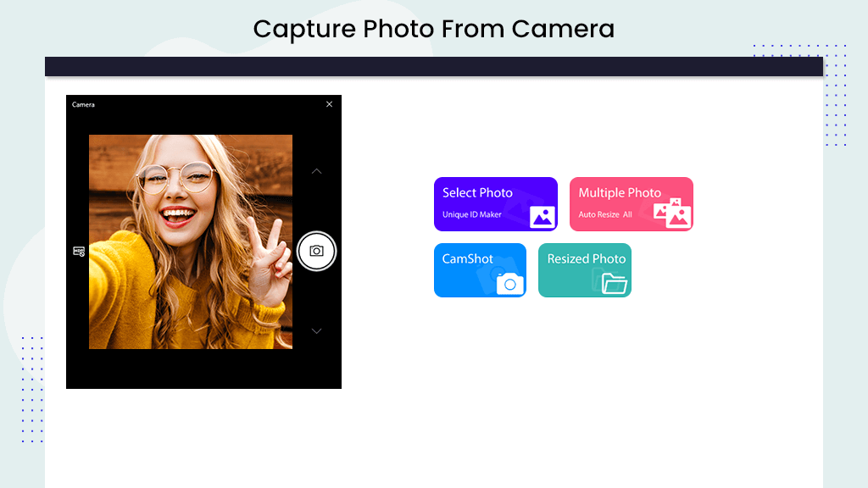
Task: Click the "Capture Photo From Camera" heading
Action: coord(434,29)
